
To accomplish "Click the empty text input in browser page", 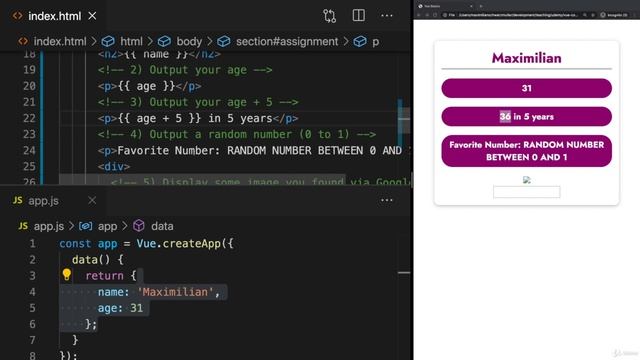I will [x=527, y=192].
